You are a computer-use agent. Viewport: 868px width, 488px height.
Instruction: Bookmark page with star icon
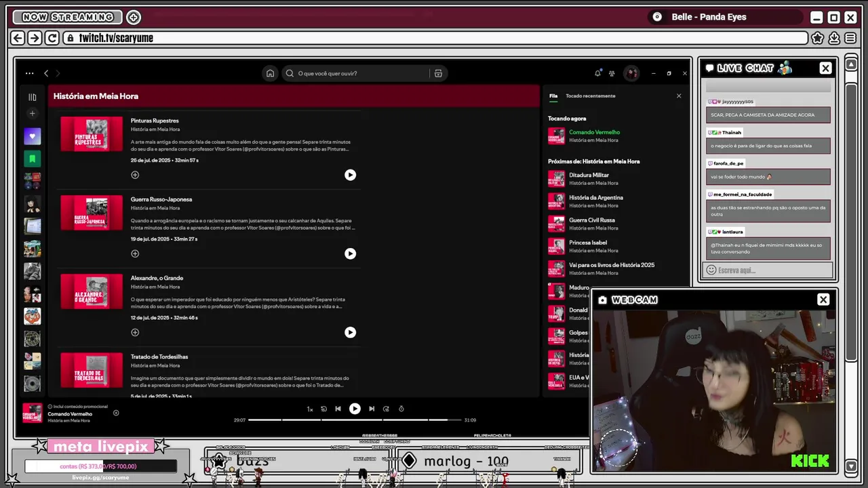coord(818,38)
